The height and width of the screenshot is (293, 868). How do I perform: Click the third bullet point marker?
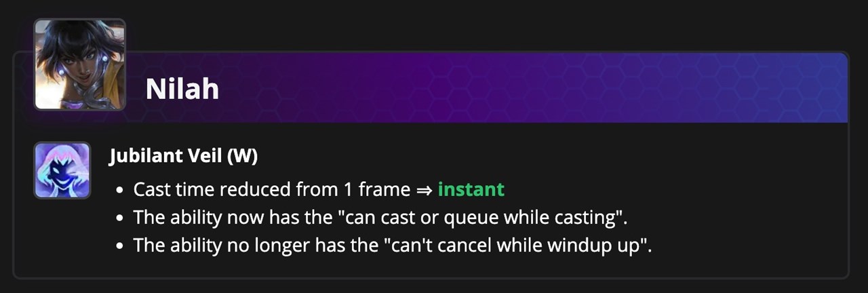click(x=120, y=245)
